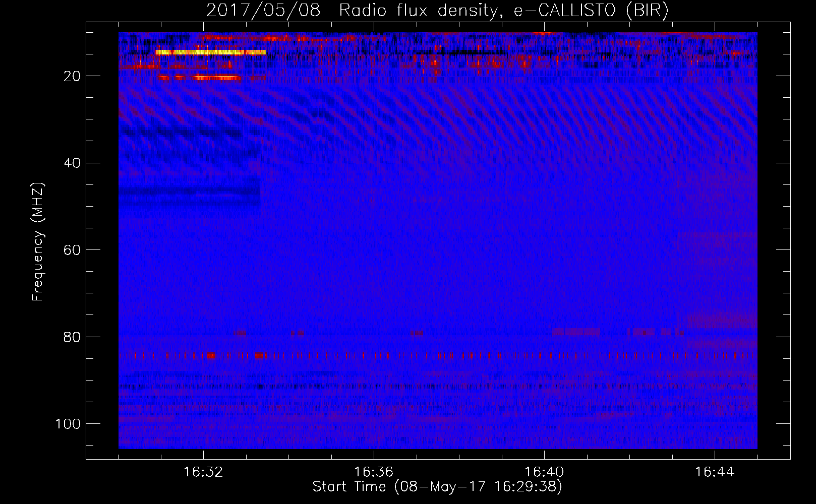
Task: Click the 60 MHz frequency tick label
Action: click(72, 250)
